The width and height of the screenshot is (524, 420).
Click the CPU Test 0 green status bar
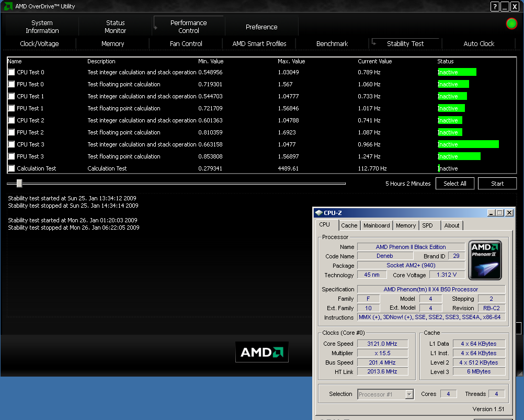tap(457, 72)
